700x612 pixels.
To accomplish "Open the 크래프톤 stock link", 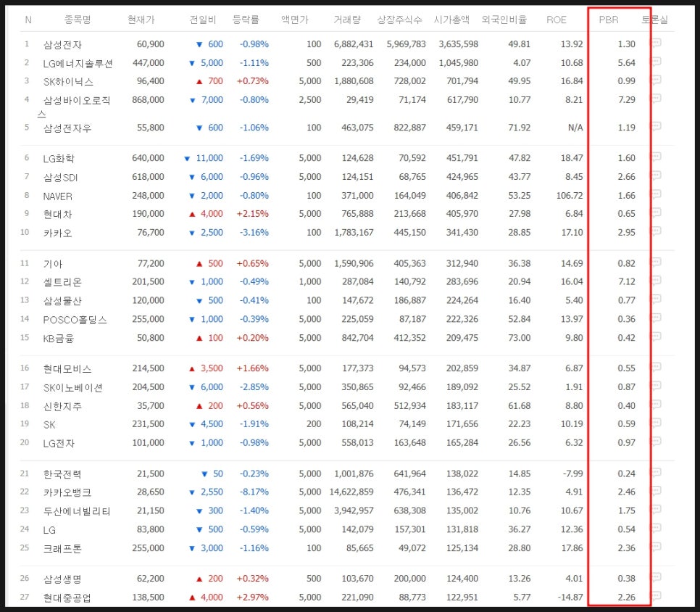I will point(62,549).
